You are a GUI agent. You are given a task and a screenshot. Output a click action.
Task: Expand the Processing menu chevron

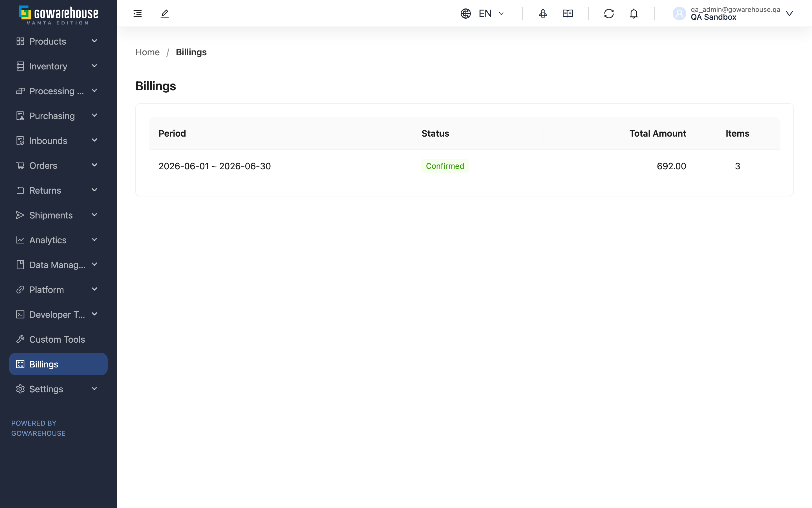coord(95,91)
